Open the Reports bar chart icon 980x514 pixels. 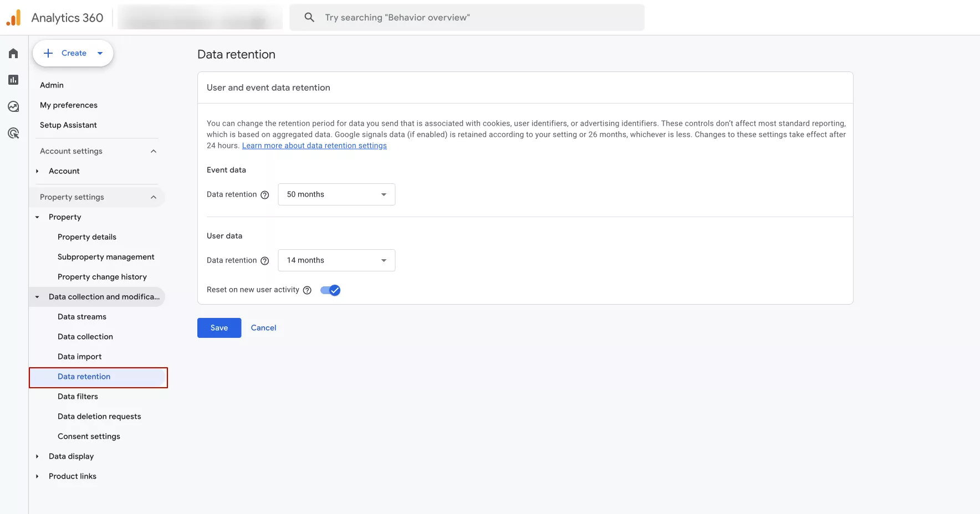point(13,80)
